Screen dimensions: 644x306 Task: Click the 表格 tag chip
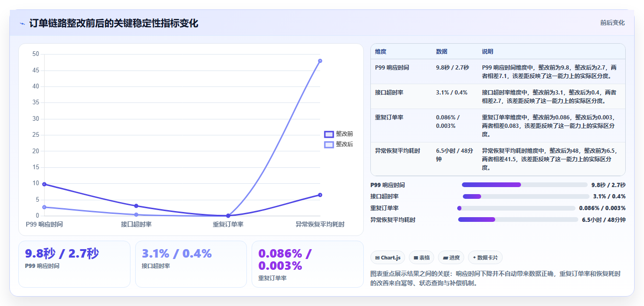(422, 258)
